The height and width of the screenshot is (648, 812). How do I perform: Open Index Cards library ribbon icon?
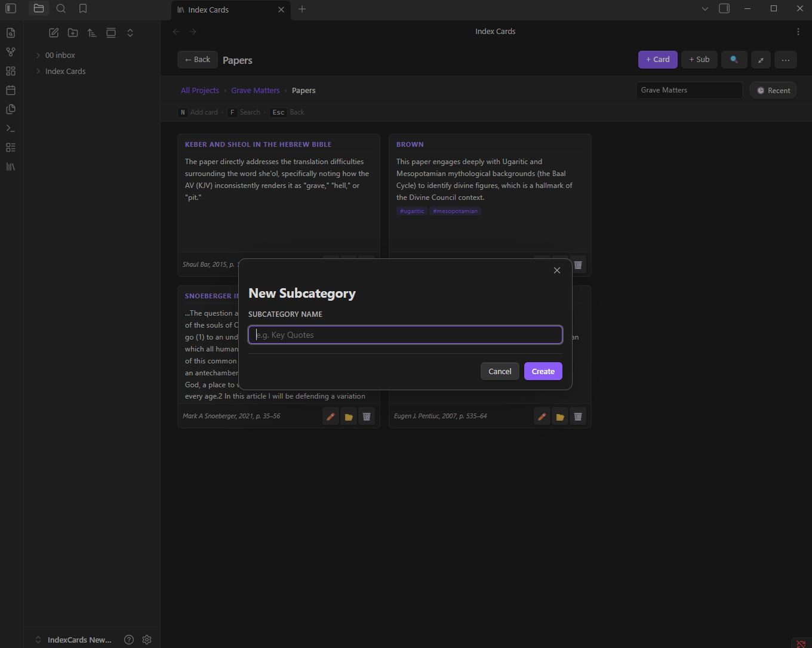click(11, 166)
